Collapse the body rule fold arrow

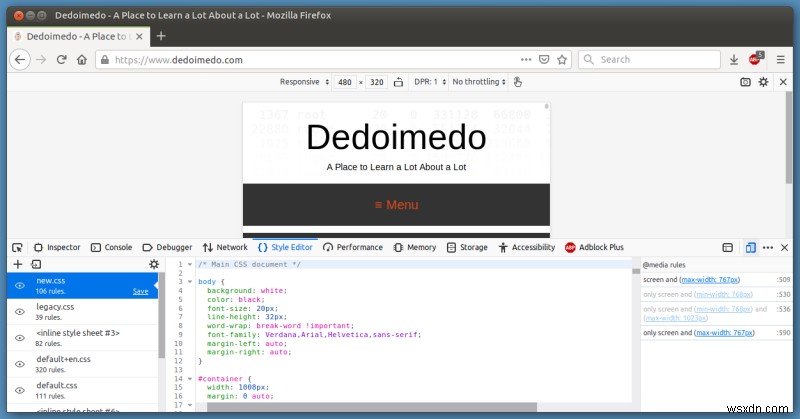[190, 282]
